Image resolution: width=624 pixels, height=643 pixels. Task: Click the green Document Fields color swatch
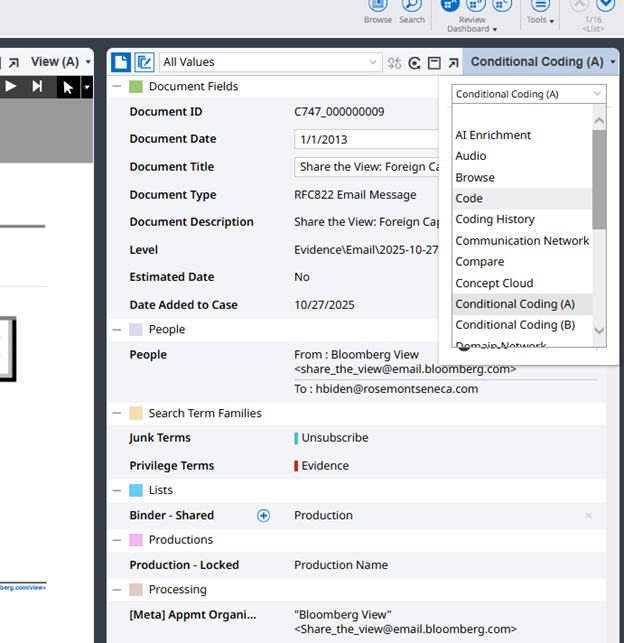136,87
